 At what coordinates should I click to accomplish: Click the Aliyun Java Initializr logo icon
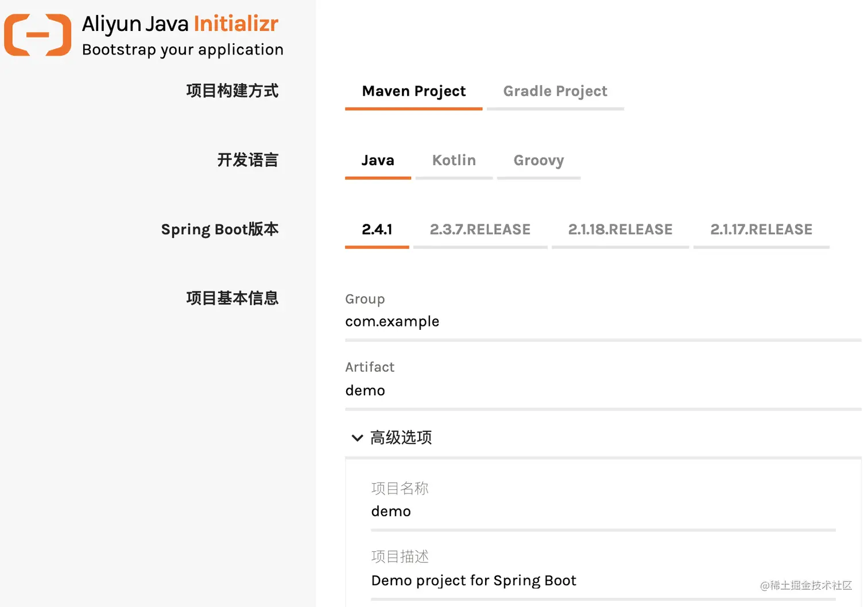click(37, 34)
